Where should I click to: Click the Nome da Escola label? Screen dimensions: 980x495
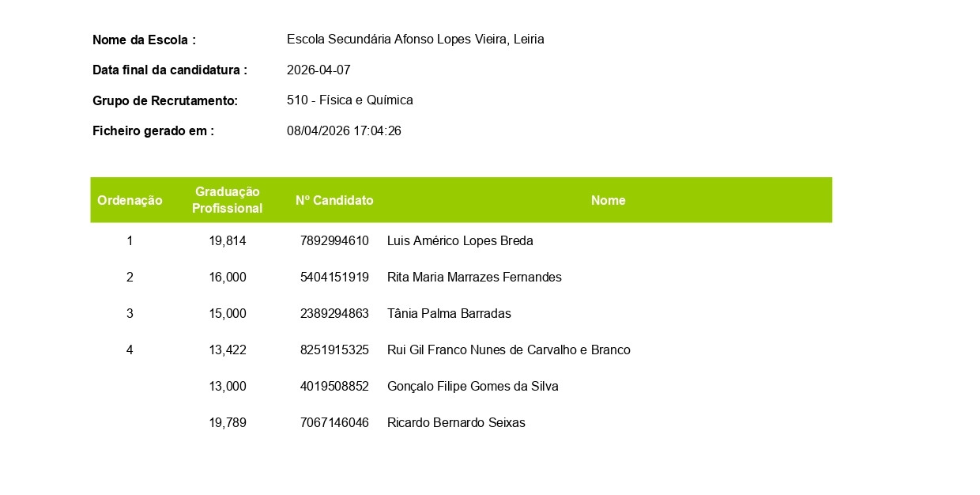pos(144,40)
